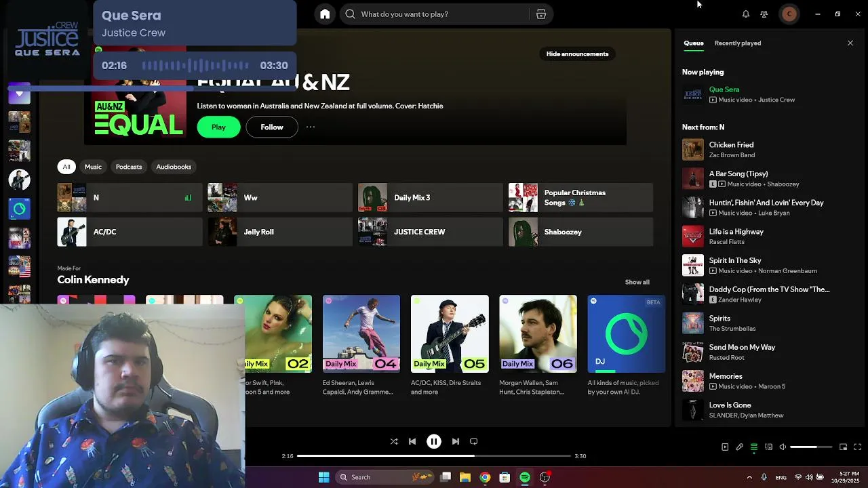
Task: Open Daily Mix 05 card
Action: [x=450, y=346]
